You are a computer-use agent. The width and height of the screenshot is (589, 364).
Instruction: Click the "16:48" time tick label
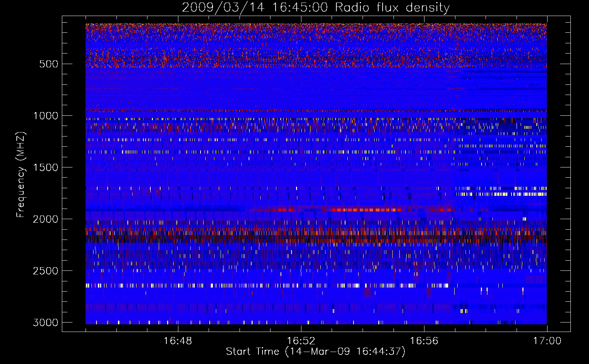tap(178, 341)
